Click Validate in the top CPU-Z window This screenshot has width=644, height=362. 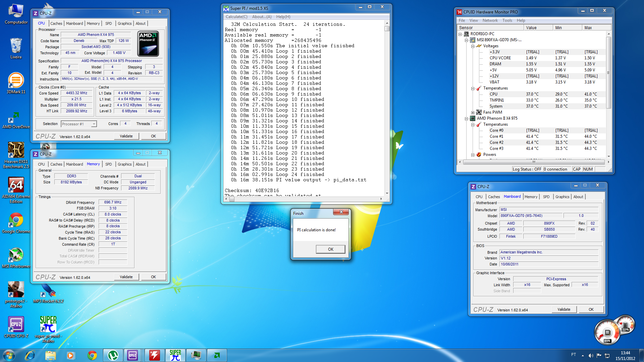tap(126, 136)
